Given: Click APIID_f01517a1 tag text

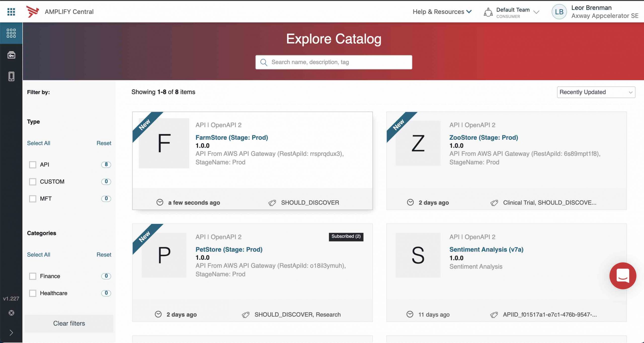Looking at the screenshot, I should click(550, 315).
